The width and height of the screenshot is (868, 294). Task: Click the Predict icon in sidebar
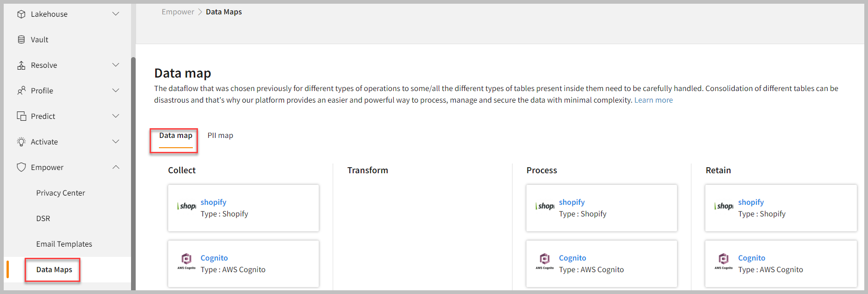(x=21, y=116)
